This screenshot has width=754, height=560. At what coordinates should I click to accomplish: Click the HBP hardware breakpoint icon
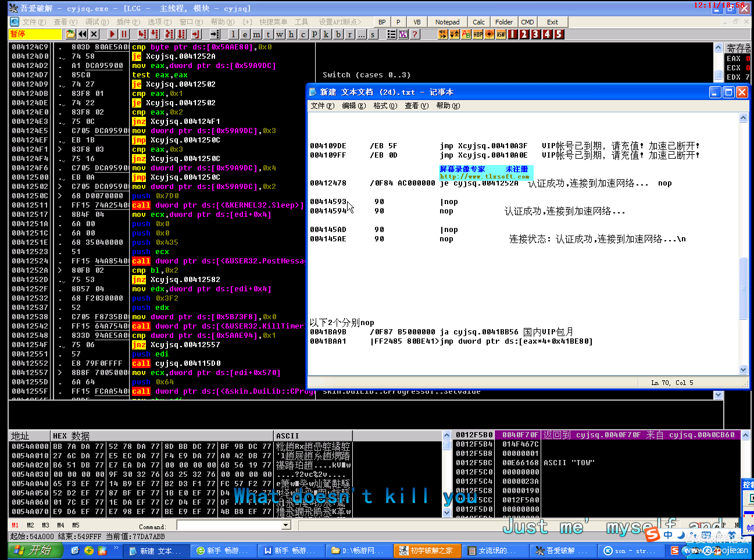coord(477,34)
